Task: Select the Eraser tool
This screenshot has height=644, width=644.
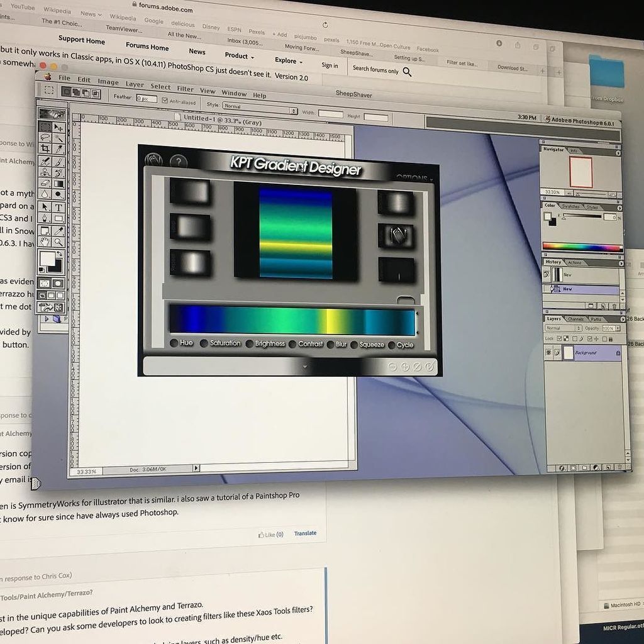Action: coord(45,184)
